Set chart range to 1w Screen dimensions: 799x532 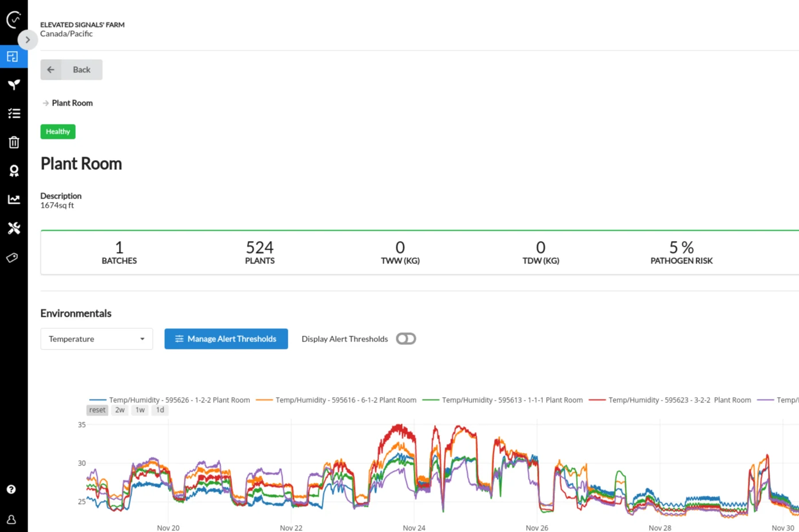(140, 410)
